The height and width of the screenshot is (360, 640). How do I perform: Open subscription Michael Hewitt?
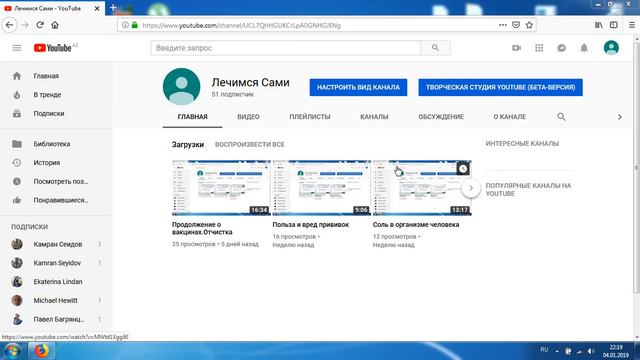pyautogui.click(x=56, y=300)
